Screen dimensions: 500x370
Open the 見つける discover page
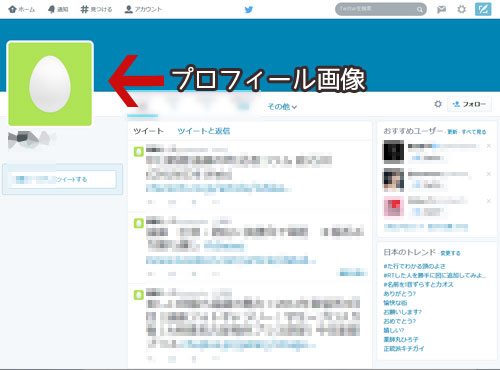pyautogui.click(x=96, y=9)
